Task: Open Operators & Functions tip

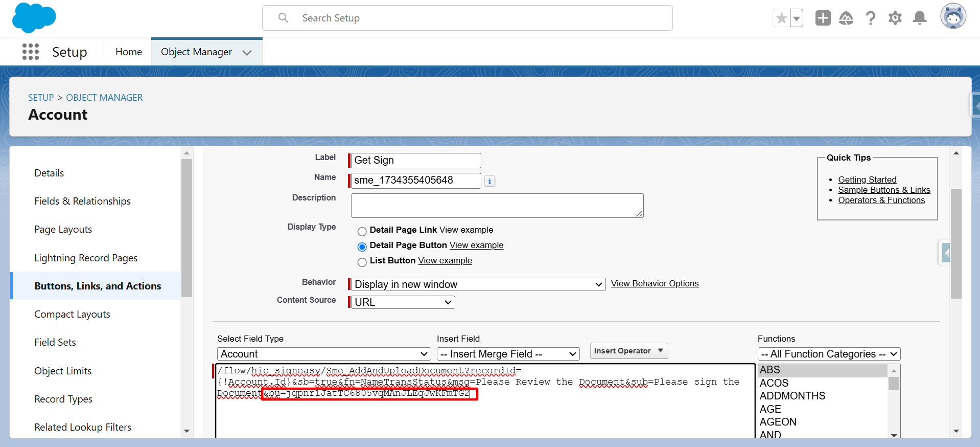Action: click(881, 200)
